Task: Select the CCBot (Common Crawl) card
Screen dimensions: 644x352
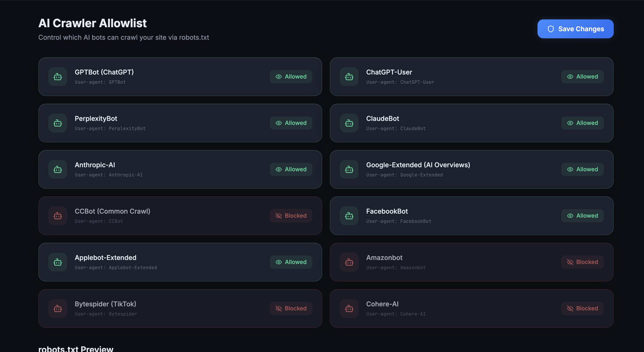Action: tap(181, 216)
